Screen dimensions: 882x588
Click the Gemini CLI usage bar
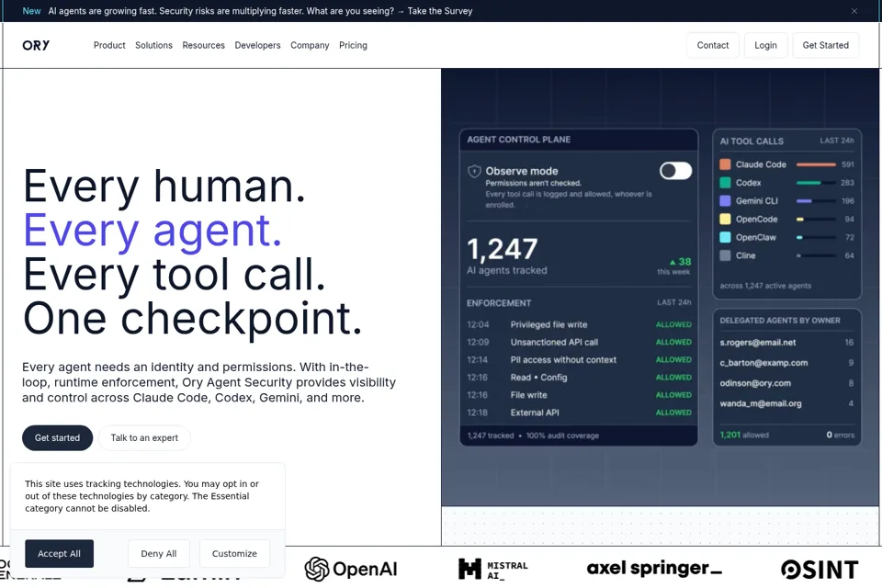816,201
